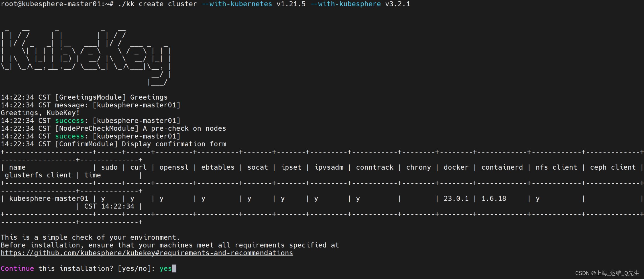
Task: Click the KubeKey ASCII art banner
Action: 86,57
